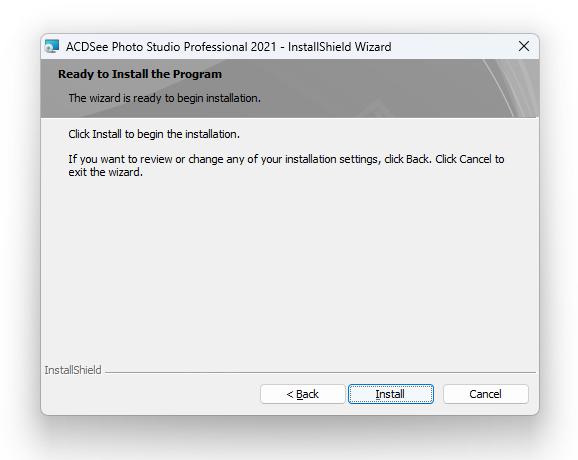The width and height of the screenshot is (578, 460).
Task: Click Install to begin installation
Action: [x=391, y=394]
